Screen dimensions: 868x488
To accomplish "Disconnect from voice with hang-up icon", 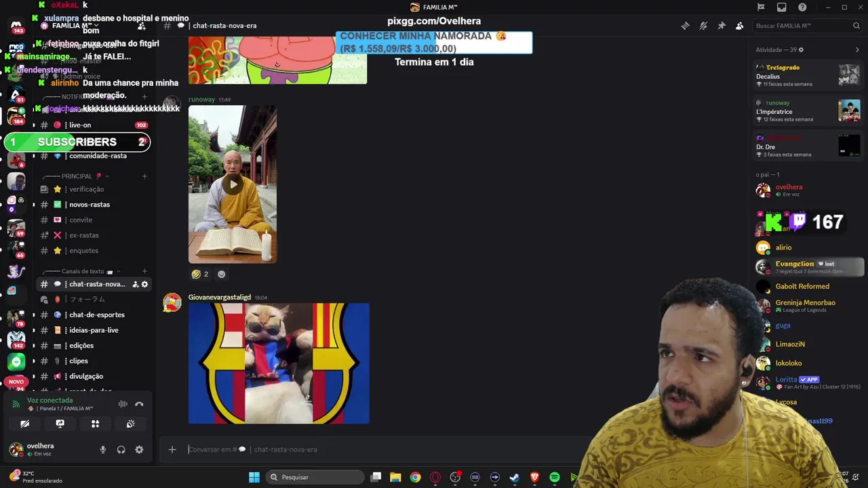I will coord(139,404).
